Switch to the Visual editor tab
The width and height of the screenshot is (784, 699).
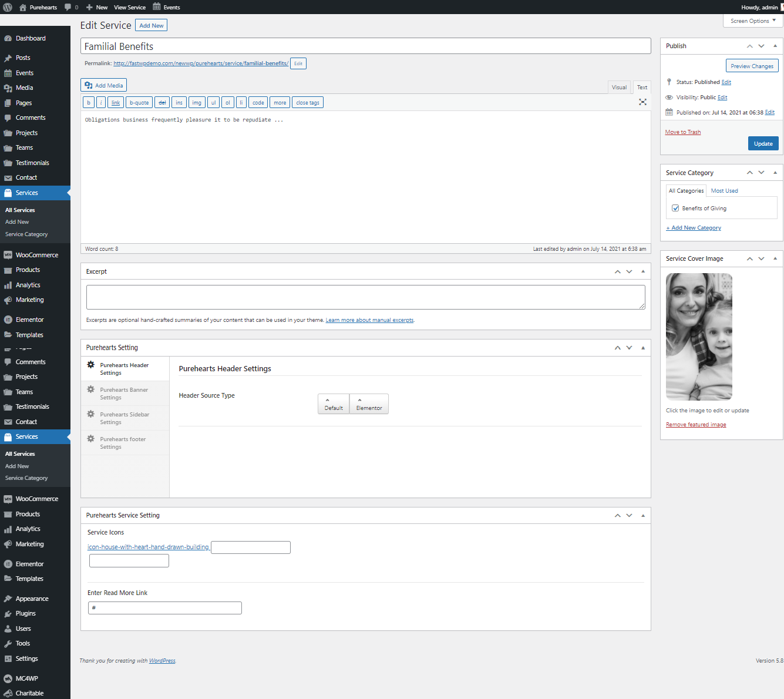[619, 87]
